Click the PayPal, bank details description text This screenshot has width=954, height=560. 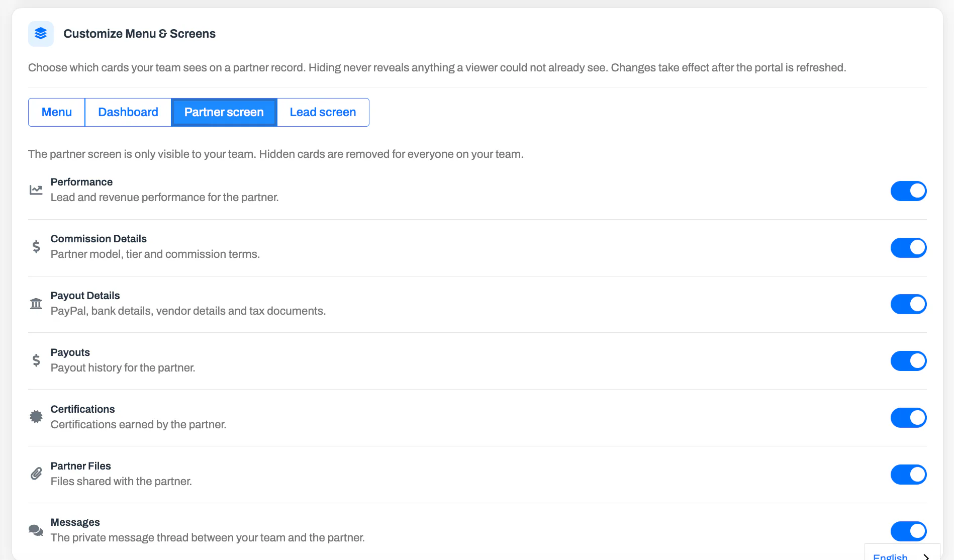(188, 311)
